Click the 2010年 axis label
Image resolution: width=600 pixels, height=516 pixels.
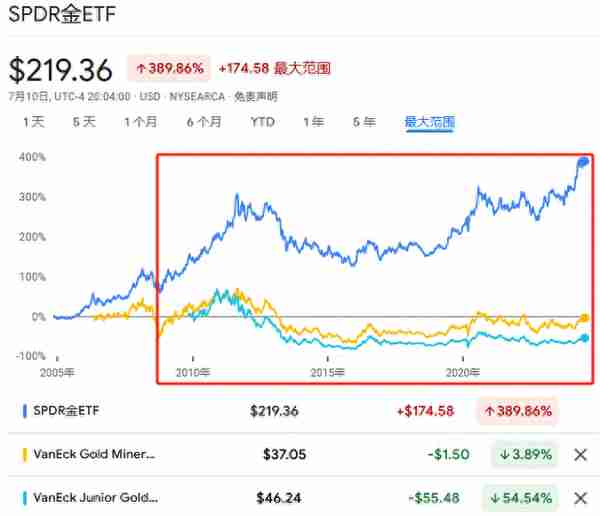[193, 372]
